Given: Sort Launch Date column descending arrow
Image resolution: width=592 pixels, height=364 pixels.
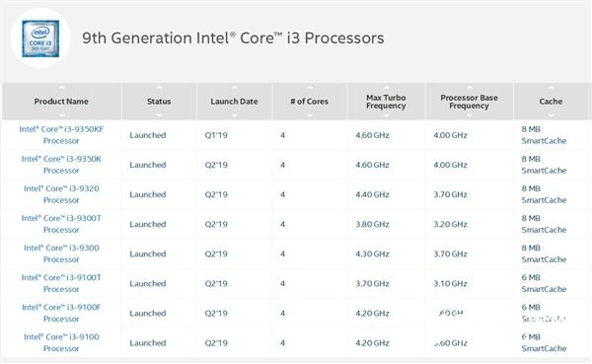Looking at the screenshot, I should pyautogui.click(x=234, y=115).
